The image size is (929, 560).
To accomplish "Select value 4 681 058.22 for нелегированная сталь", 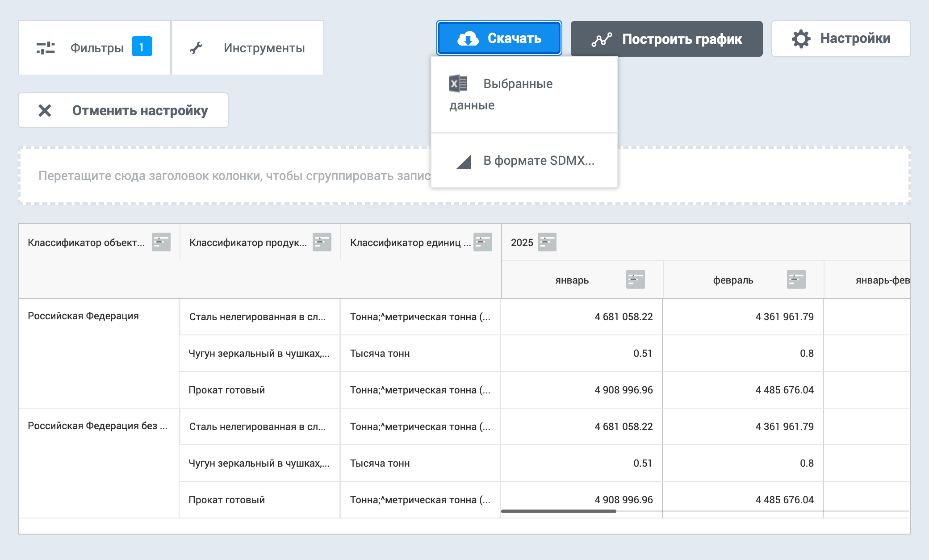I will [624, 317].
